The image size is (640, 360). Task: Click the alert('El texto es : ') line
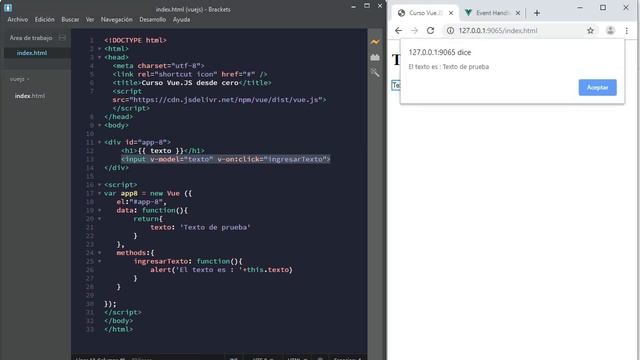(x=221, y=270)
